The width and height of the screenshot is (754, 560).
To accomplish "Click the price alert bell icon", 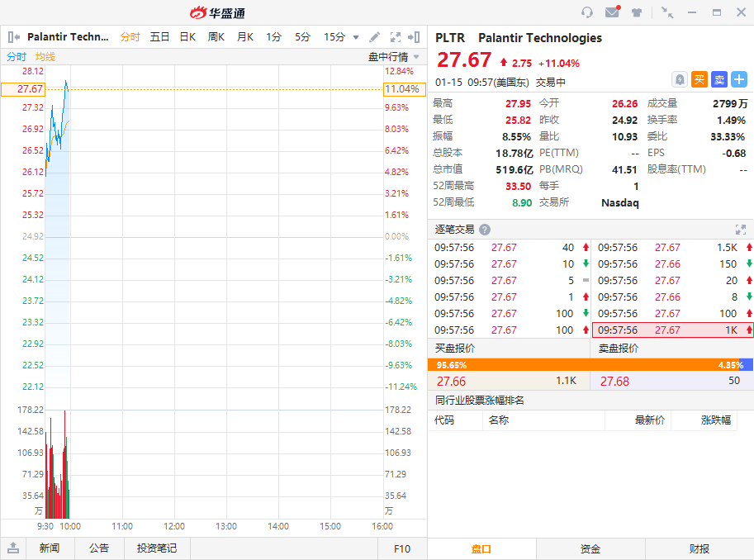I will pyautogui.click(x=679, y=79).
